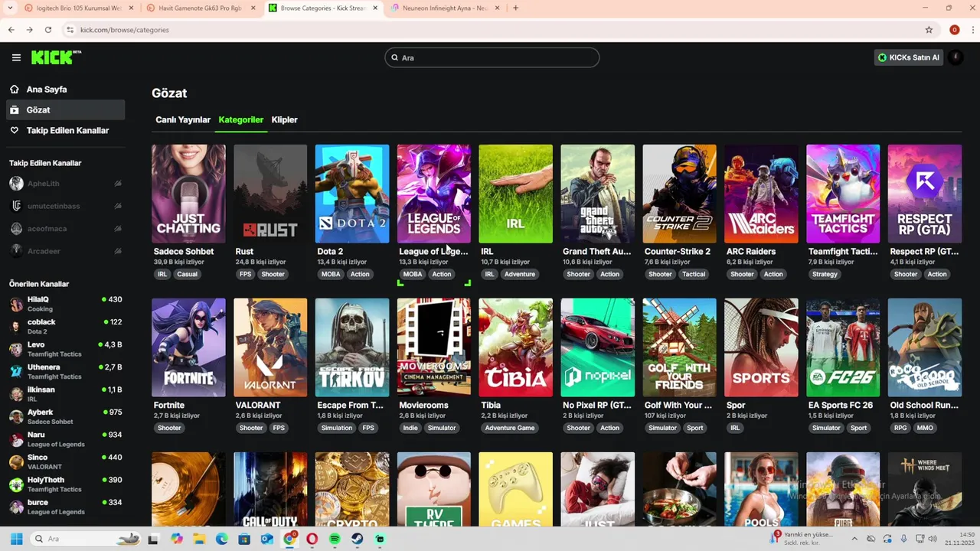Close the Browse Categories browser tab
Image resolution: width=980 pixels, height=551 pixels.
pos(375,8)
